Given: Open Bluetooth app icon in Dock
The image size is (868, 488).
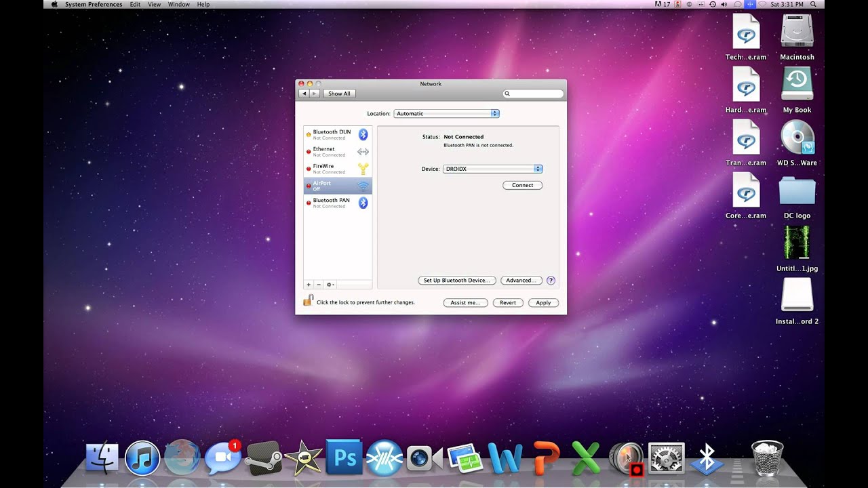Looking at the screenshot, I should [707, 459].
